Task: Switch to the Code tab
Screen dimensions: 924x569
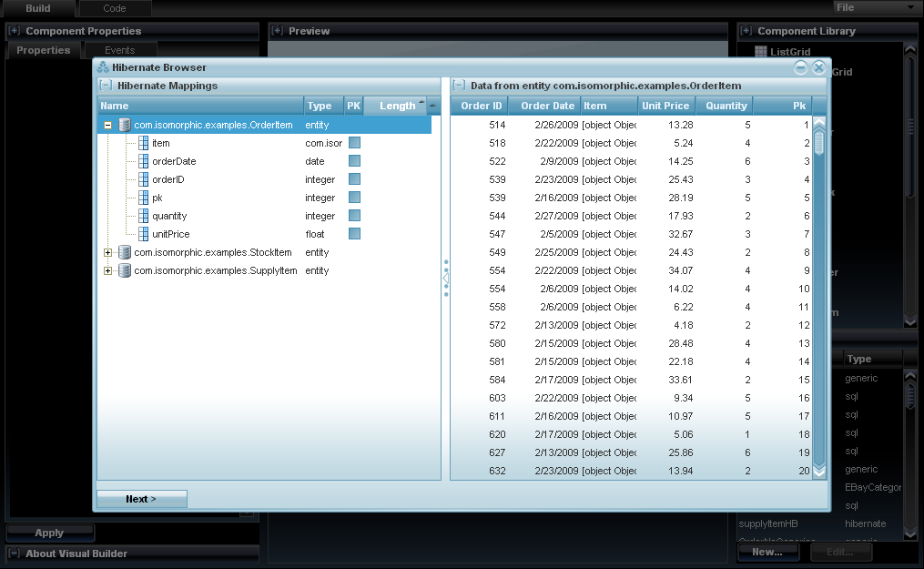Action: [115, 8]
